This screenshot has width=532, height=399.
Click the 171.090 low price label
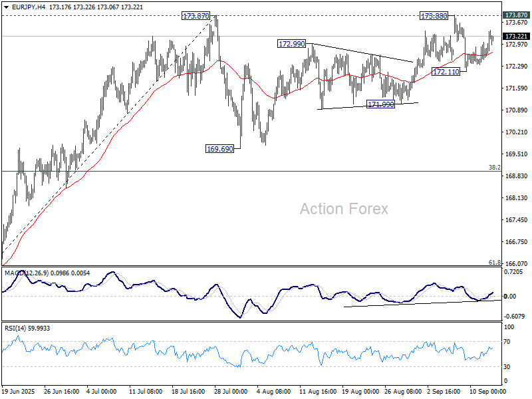pos(381,104)
